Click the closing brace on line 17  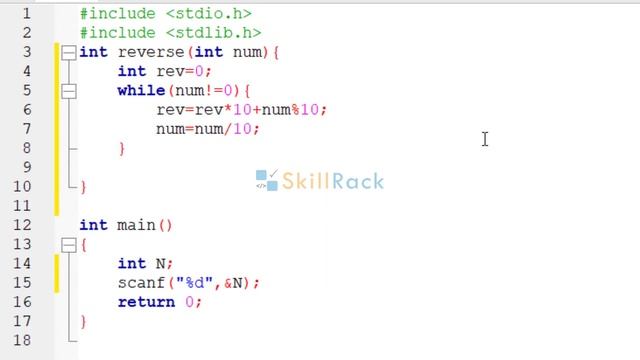click(83, 322)
